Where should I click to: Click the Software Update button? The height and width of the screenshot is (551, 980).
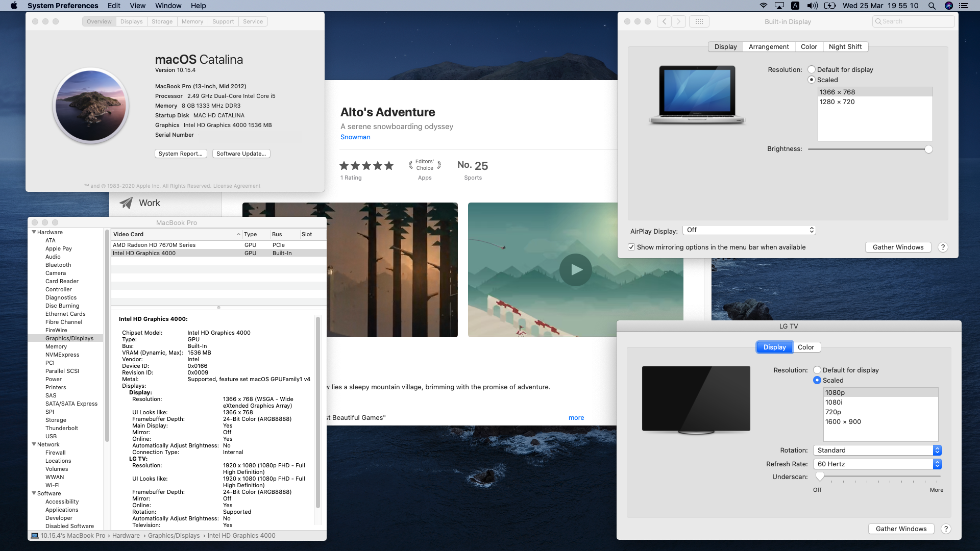coord(241,154)
